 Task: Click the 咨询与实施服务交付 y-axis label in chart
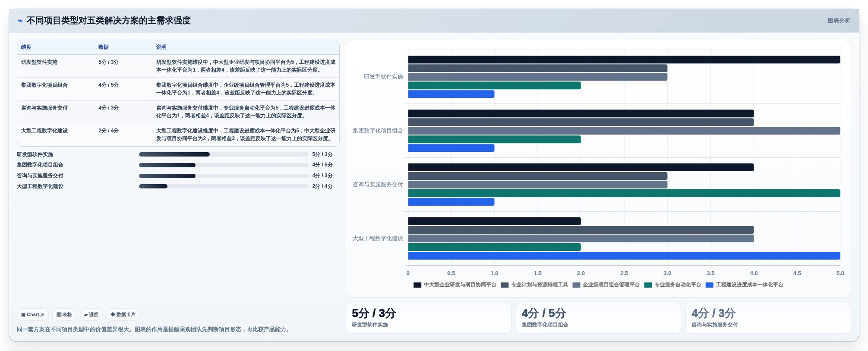pos(378,185)
